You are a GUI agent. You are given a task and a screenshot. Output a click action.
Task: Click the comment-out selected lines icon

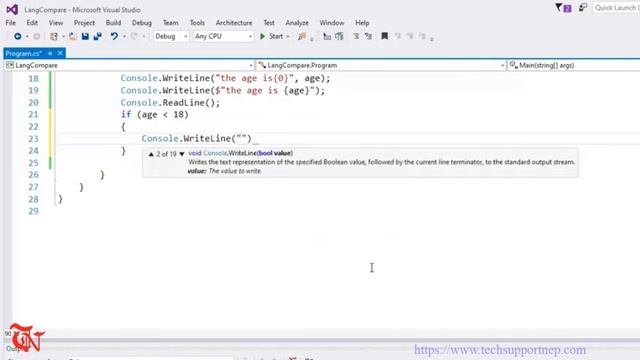(327, 36)
